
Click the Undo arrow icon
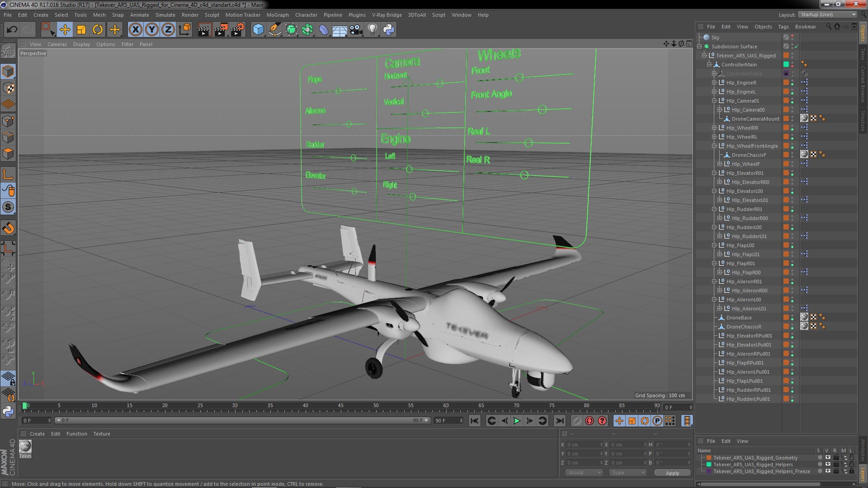coord(12,30)
